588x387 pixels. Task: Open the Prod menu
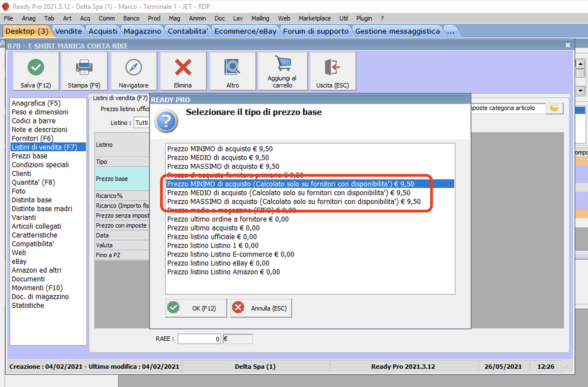(154, 18)
